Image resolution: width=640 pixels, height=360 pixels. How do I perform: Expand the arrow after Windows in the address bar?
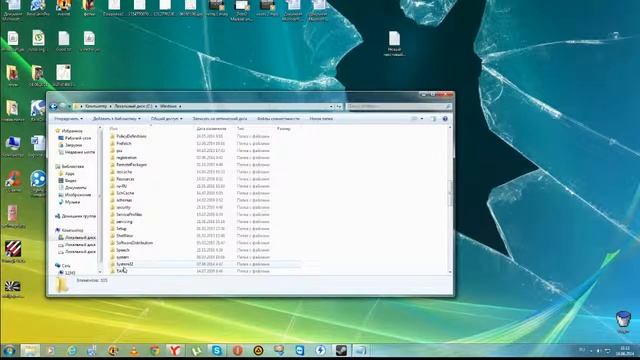[x=180, y=107]
